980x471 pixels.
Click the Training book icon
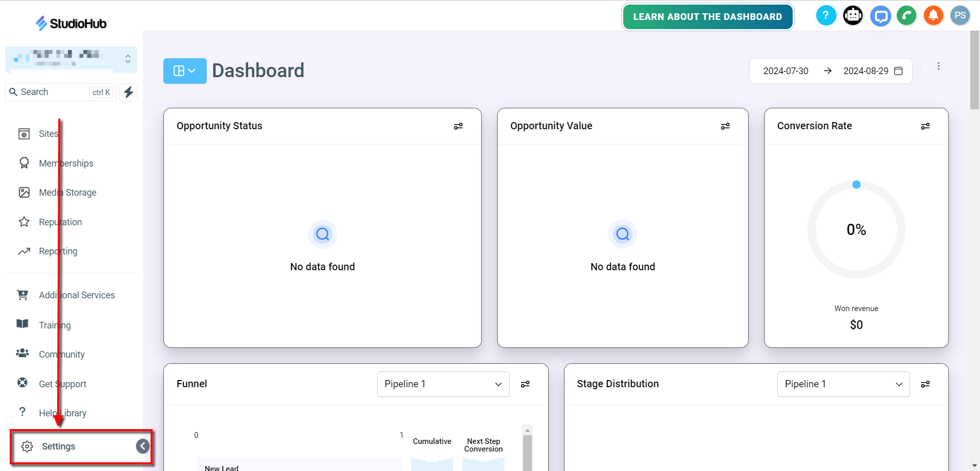coord(22,324)
